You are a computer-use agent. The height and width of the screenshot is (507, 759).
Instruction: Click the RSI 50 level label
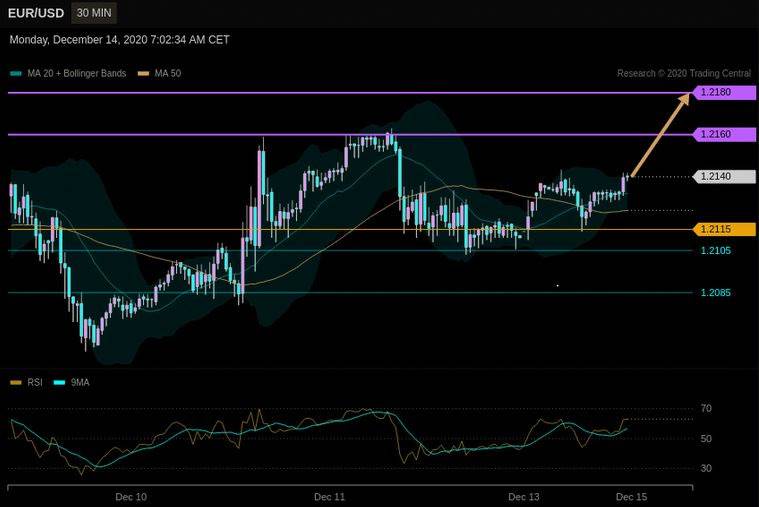[706, 439]
